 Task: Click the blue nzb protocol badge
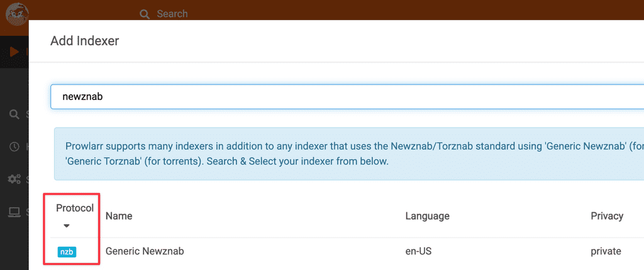(x=67, y=252)
